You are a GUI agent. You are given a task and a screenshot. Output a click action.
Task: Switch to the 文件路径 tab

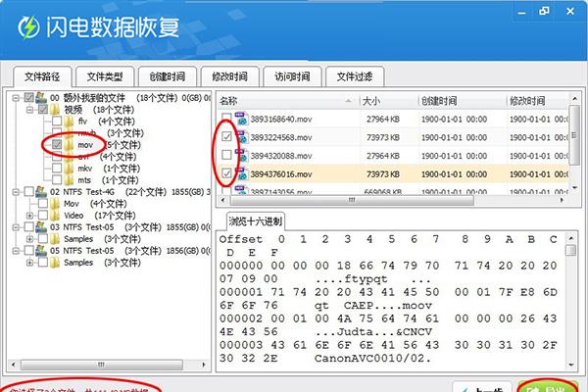[42, 76]
